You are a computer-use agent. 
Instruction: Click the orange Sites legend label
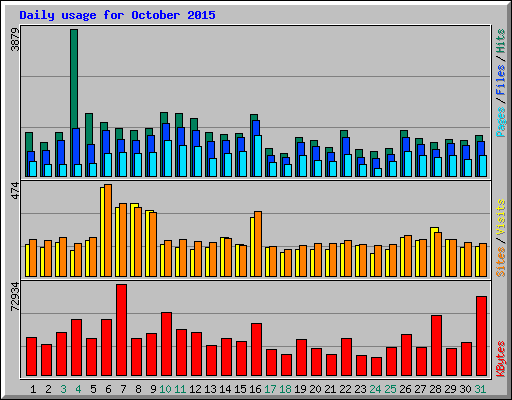point(501,262)
